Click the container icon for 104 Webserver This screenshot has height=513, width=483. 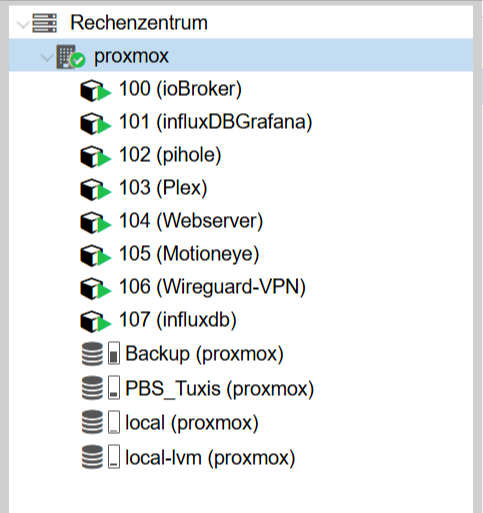[96, 222]
